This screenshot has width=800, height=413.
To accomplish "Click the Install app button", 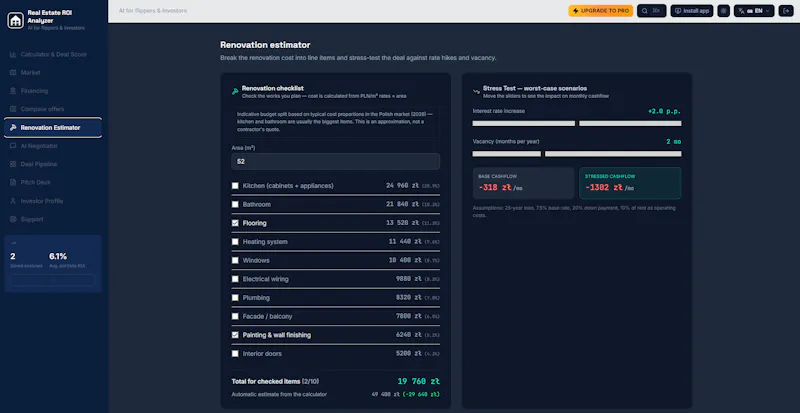I will point(692,11).
